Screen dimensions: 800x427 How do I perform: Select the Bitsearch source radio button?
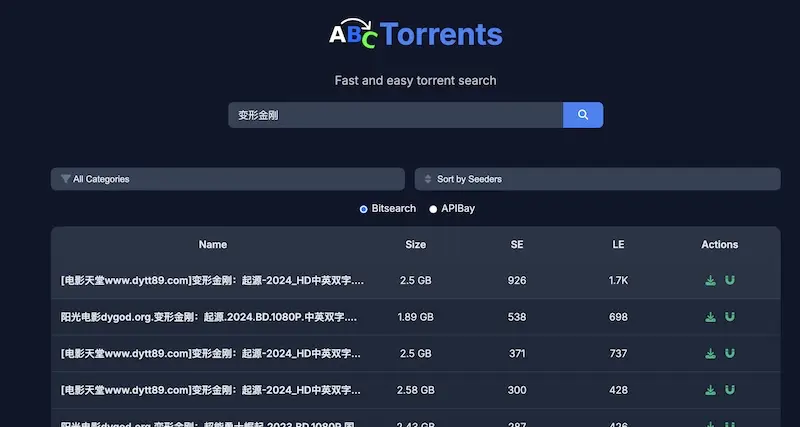click(363, 209)
